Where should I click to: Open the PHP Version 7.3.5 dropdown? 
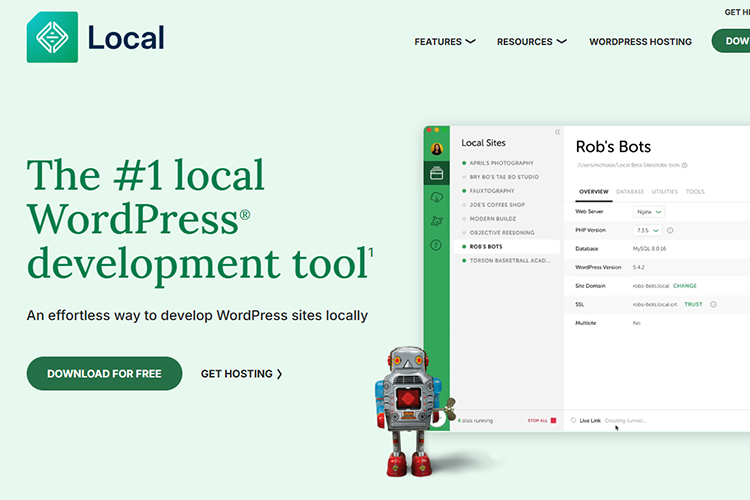pyautogui.click(x=648, y=231)
